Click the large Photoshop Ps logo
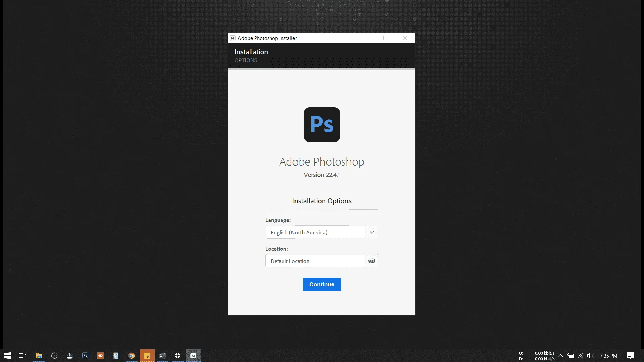 (322, 125)
